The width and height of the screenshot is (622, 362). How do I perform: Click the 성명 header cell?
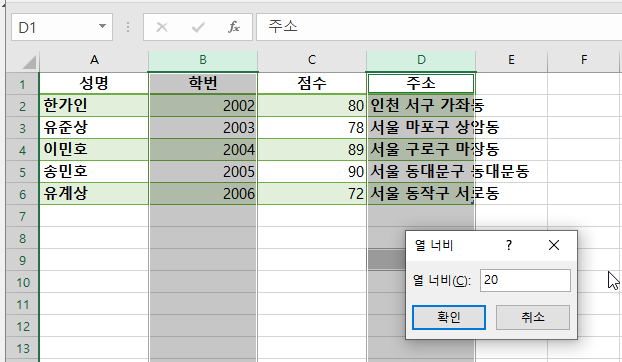94,84
